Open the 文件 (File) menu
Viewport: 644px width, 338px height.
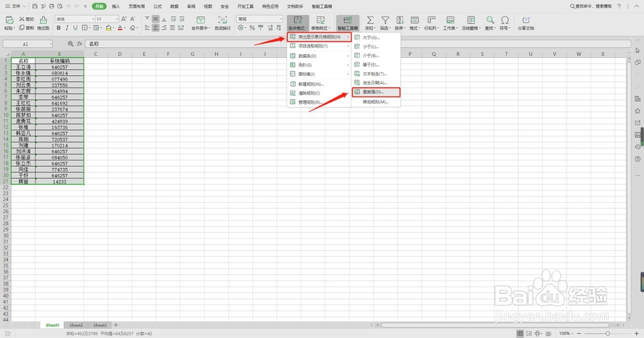pos(15,6)
